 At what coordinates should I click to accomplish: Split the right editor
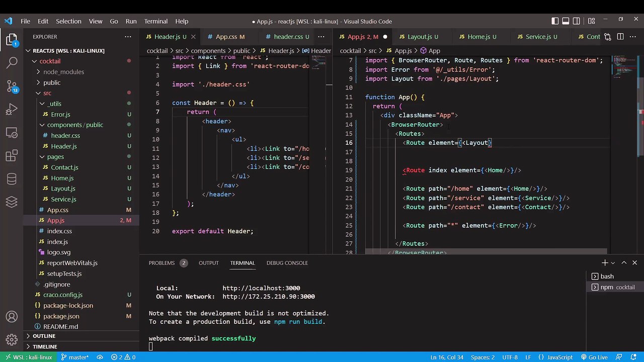click(620, 37)
